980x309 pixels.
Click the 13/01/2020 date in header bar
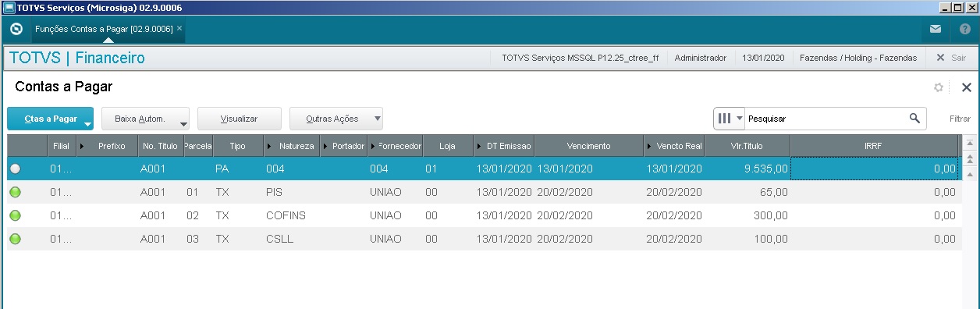[763, 58]
